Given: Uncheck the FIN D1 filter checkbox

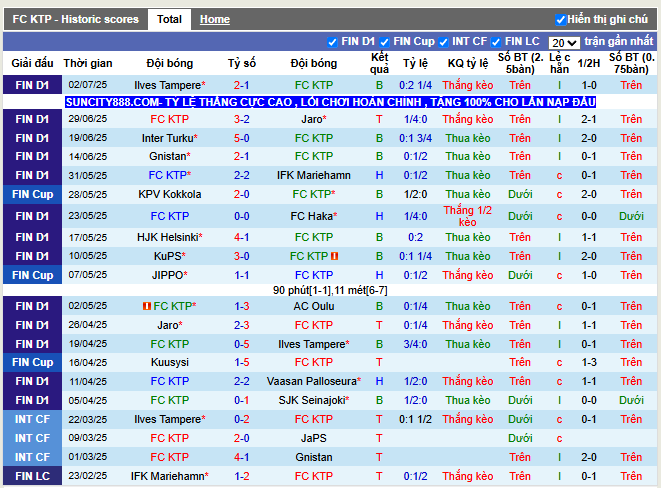Looking at the screenshot, I should (x=332, y=42).
